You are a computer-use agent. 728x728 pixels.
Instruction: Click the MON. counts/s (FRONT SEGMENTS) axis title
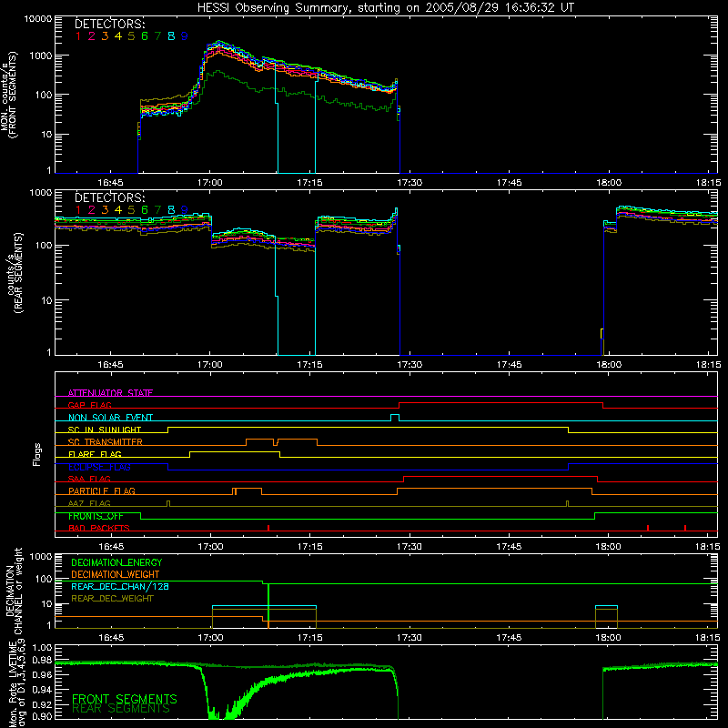pos(9,96)
